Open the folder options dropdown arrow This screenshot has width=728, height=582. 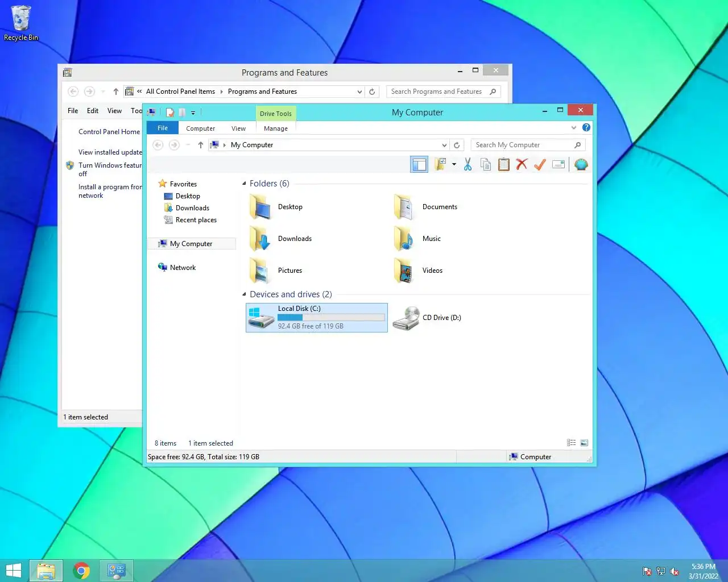click(454, 165)
